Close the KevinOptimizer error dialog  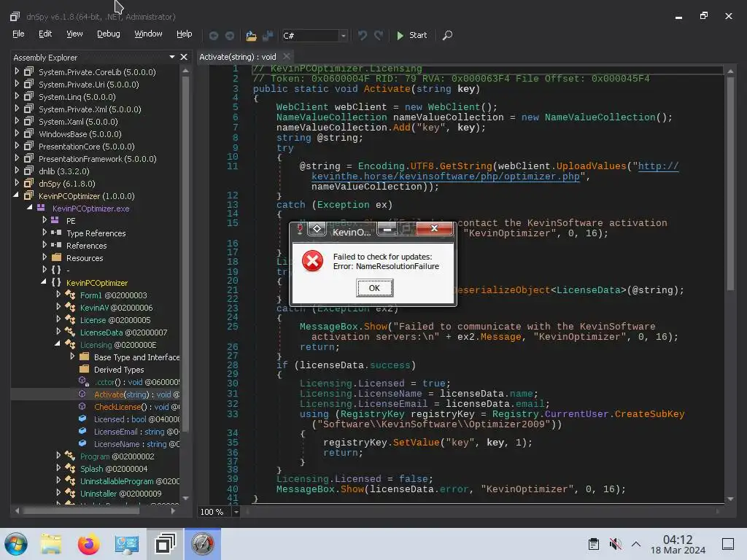click(x=434, y=228)
